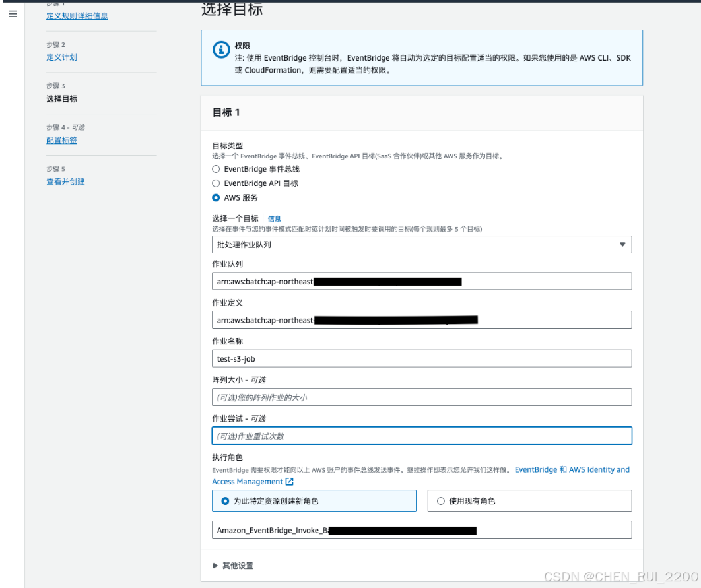Viewport: 701px width, 588px height.
Task: Go to step 定义规则详细信息
Action: (x=77, y=16)
